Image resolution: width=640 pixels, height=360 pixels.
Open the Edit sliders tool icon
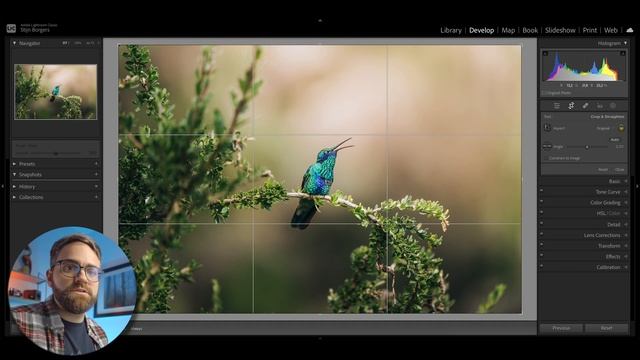557,106
